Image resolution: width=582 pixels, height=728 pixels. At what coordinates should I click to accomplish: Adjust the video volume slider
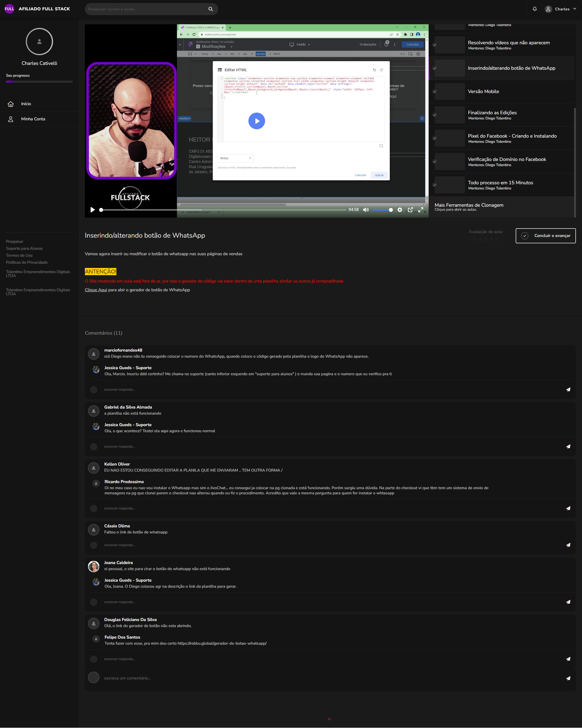pos(382,210)
